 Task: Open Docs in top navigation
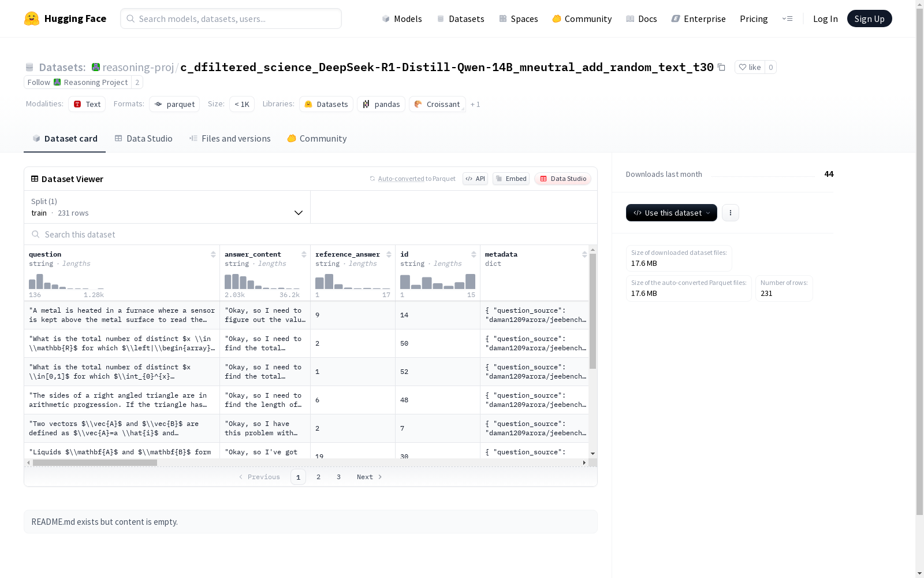[x=642, y=18]
